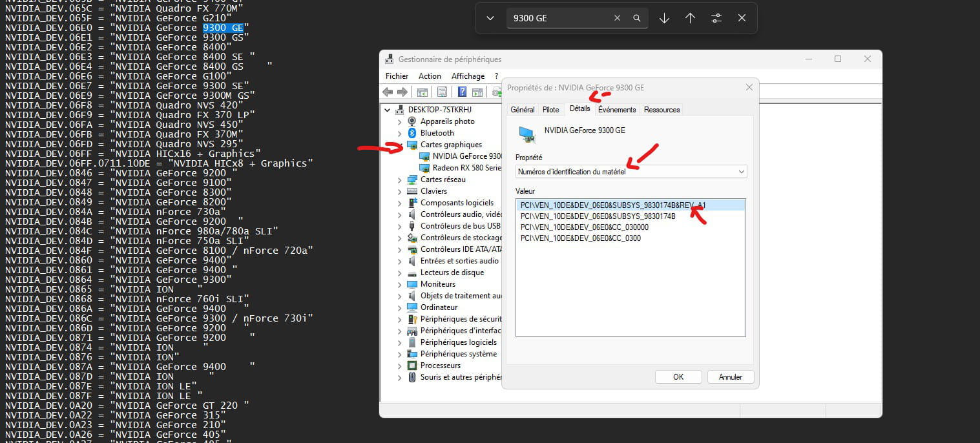The width and height of the screenshot is (980, 443).
Task: Click Properties sheet icon in Device Manager toolbar
Action: tap(443, 92)
